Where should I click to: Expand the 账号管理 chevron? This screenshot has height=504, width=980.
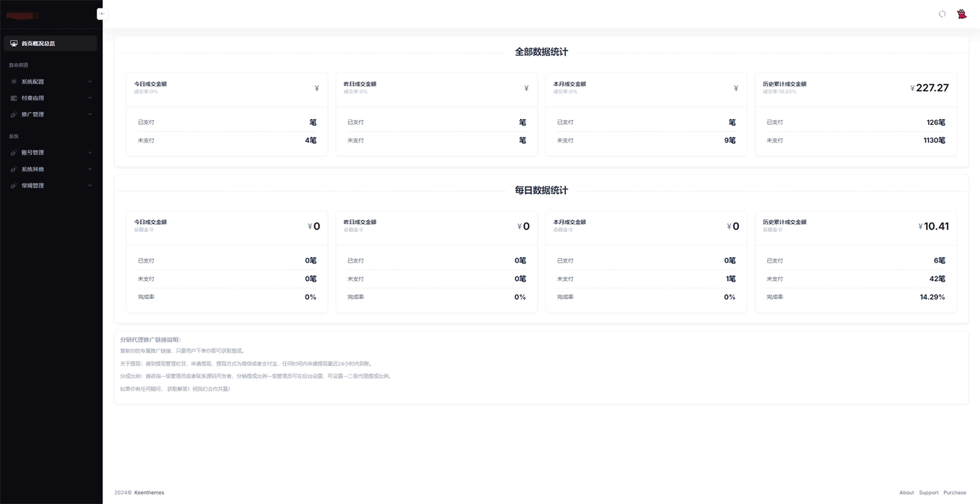click(90, 153)
